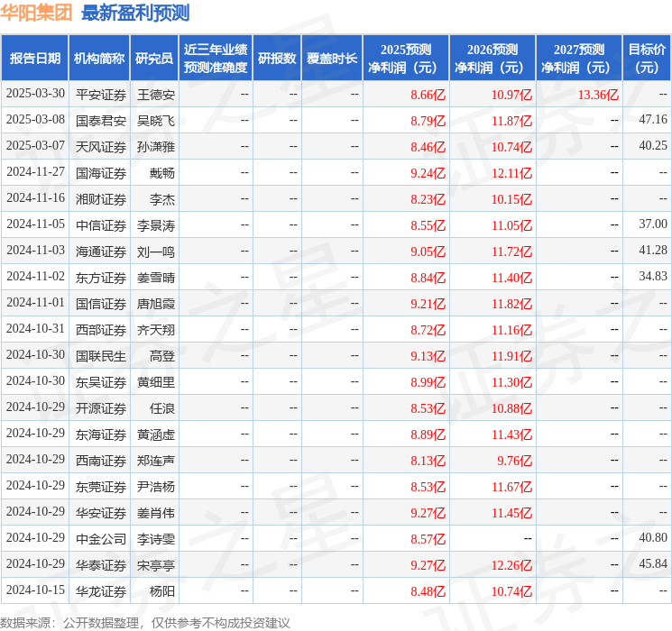Click the date 2024-10-15

pos(35,590)
